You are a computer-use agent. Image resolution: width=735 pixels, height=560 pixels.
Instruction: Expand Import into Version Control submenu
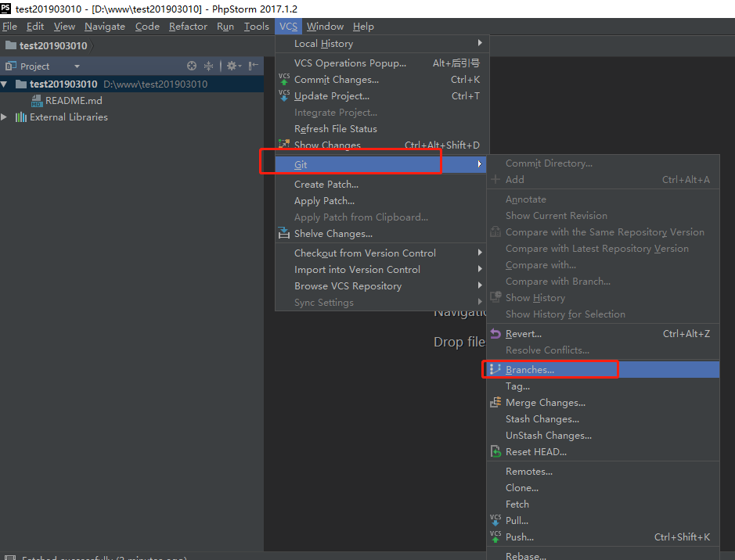coord(380,270)
